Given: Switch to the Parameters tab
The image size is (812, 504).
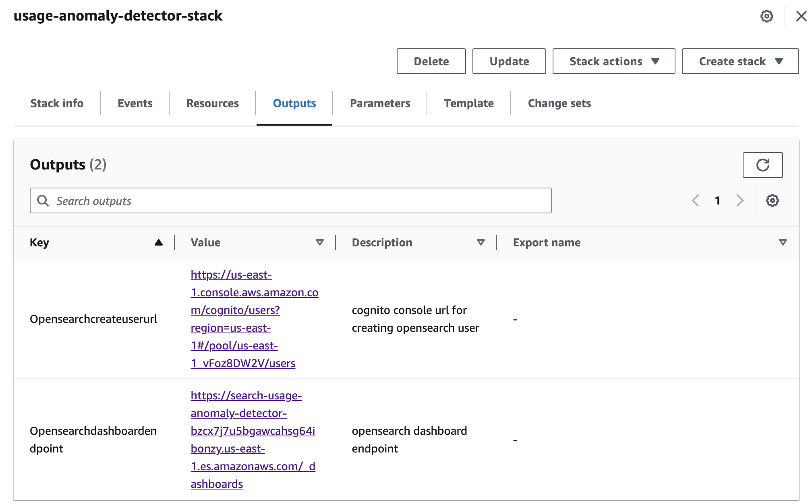Looking at the screenshot, I should click(380, 103).
